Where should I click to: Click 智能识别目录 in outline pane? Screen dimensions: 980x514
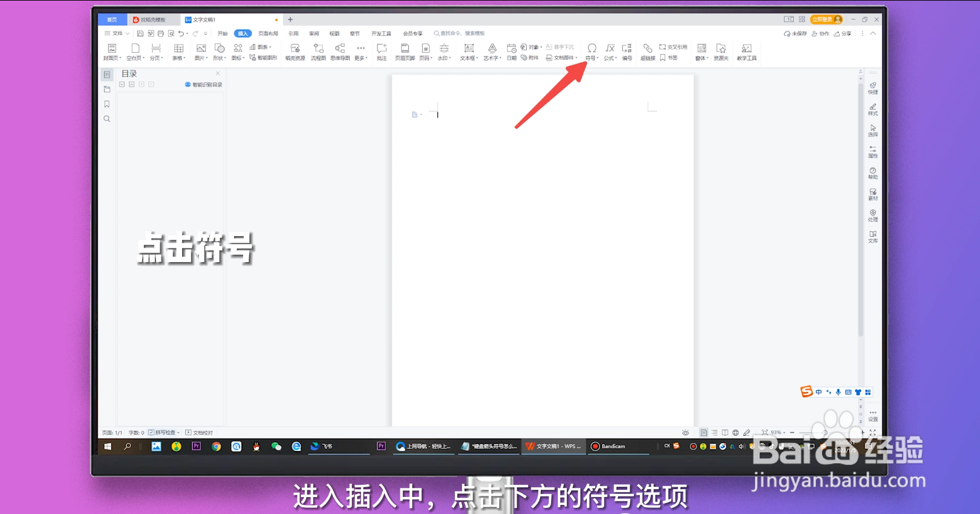[x=203, y=85]
